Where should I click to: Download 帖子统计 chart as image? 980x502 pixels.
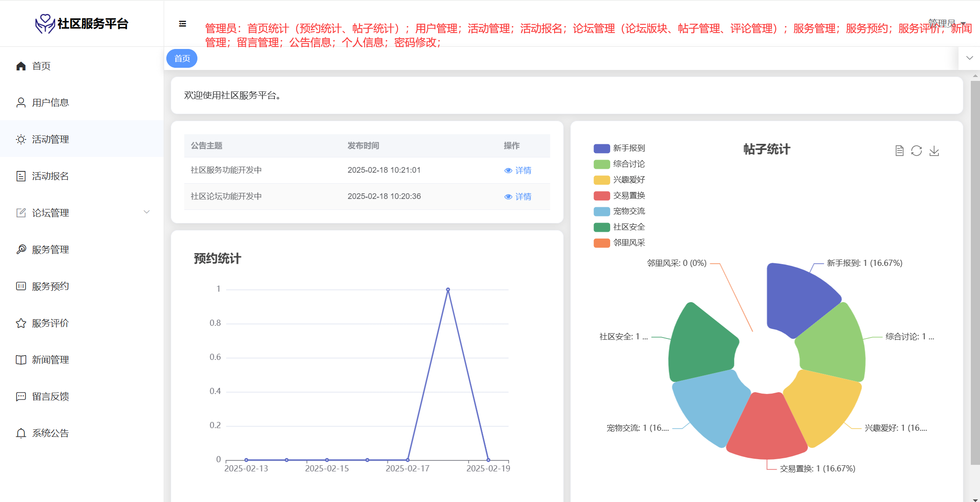(x=934, y=151)
